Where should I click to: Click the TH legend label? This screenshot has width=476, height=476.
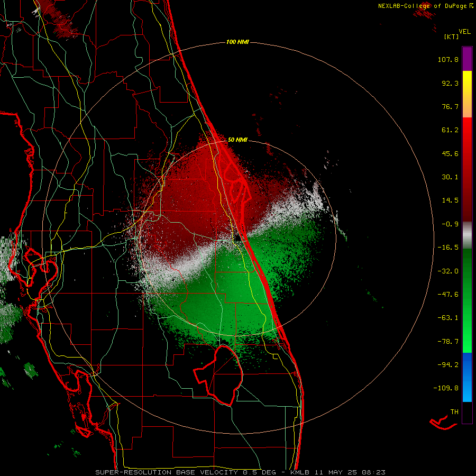(x=454, y=412)
